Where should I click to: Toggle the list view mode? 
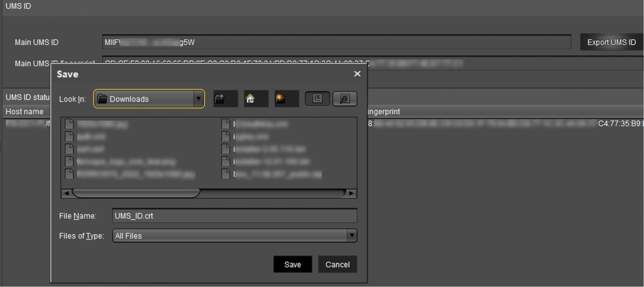click(x=317, y=98)
